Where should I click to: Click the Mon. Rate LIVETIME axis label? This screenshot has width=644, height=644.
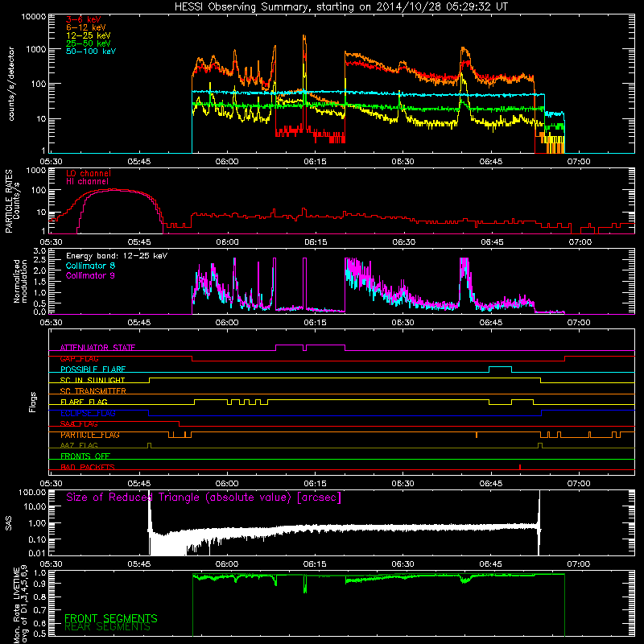(x=20, y=605)
